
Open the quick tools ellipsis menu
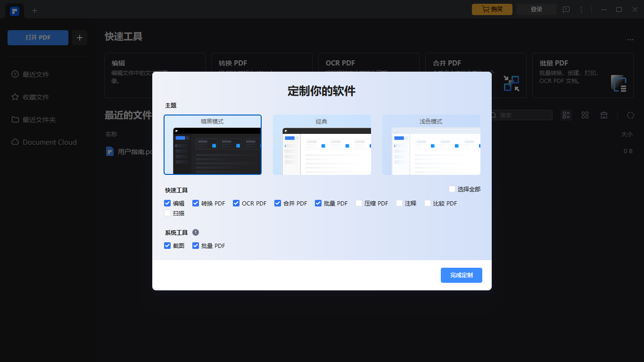(x=630, y=40)
